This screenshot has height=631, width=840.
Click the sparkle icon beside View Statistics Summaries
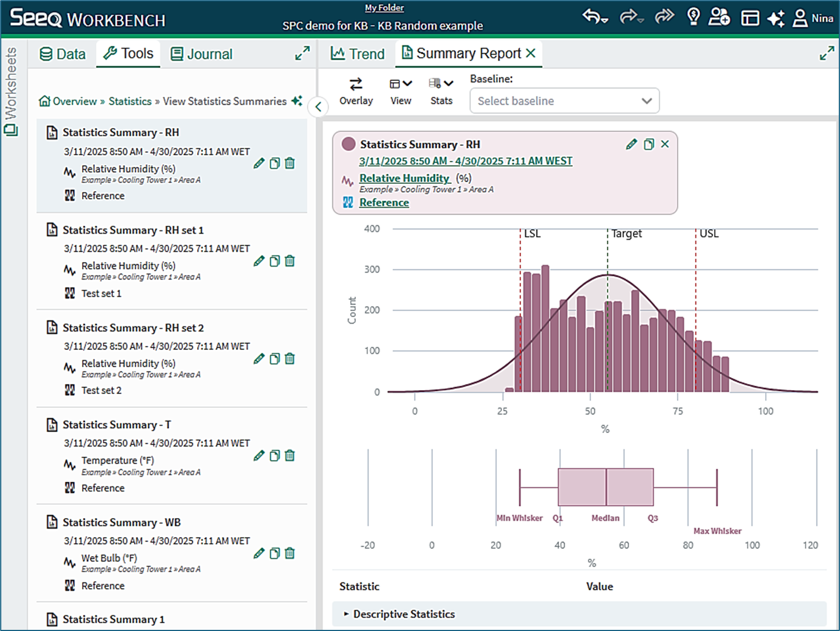297,101
